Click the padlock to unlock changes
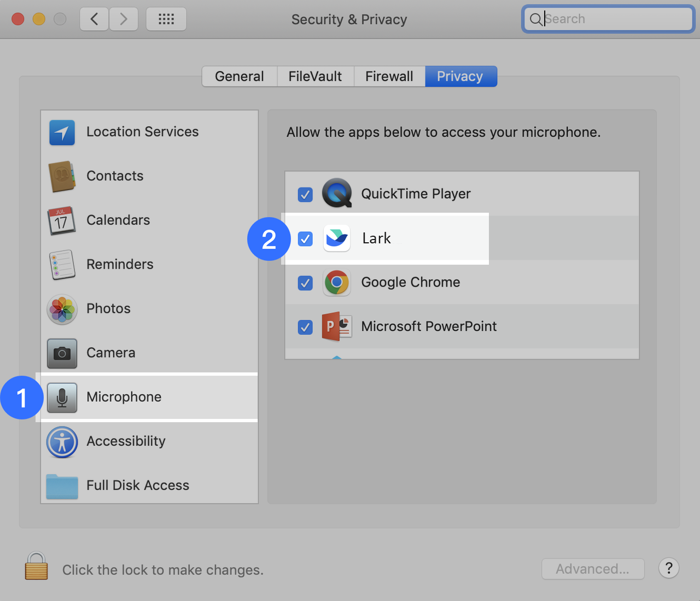Viewport: 700px width, 601px height. [x=36, y=567]
